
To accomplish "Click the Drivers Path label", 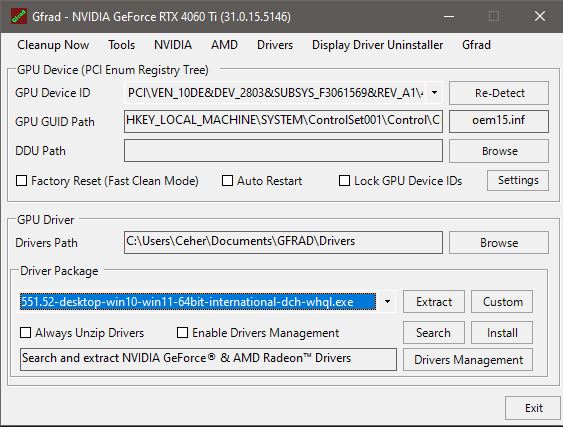I will pos(46,243).
